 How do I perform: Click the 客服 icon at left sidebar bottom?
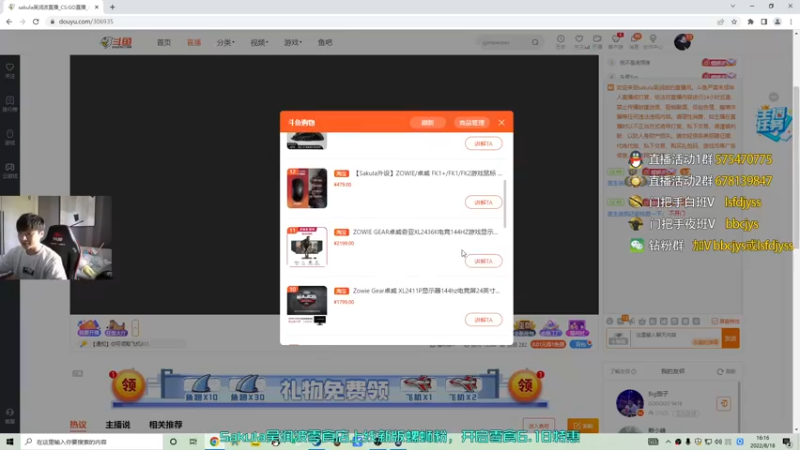click(10, 415)
